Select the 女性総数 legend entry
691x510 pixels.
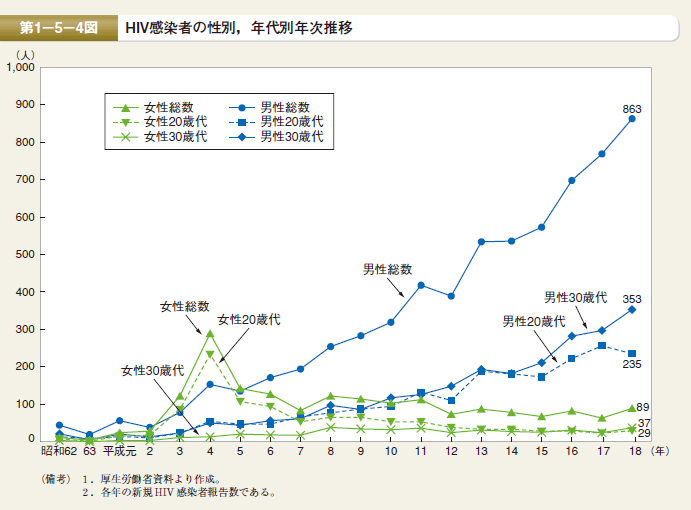tap(154, 108)
